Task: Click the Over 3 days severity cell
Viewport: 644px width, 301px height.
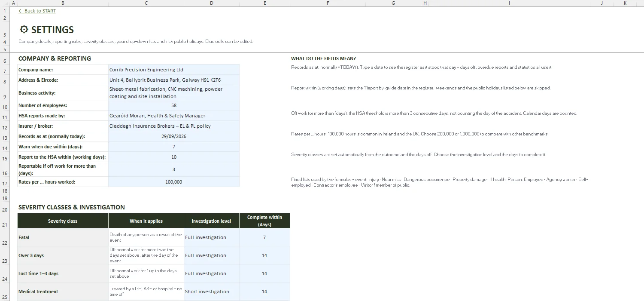Action: [63, 255]
